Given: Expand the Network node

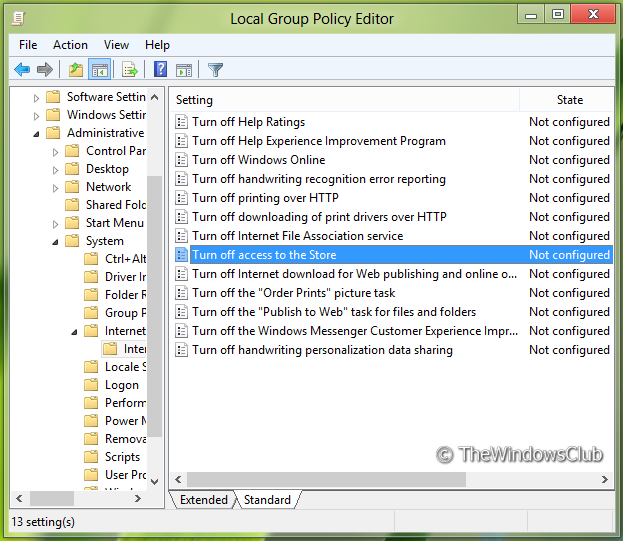Looking at the screenshot, I should 55,188.
